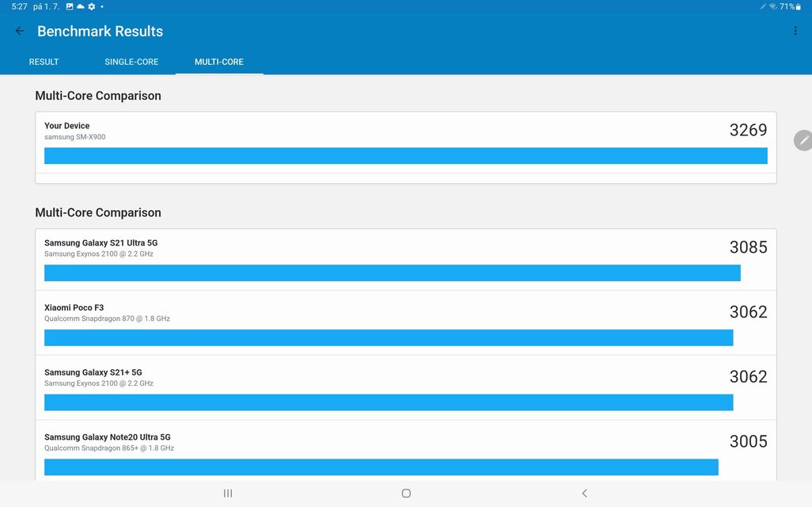Select the Samsung Galaxy S21 Ultra 5G entry
Image resolution: width=812 pixels, height=507 pixels.
[405, 257]
